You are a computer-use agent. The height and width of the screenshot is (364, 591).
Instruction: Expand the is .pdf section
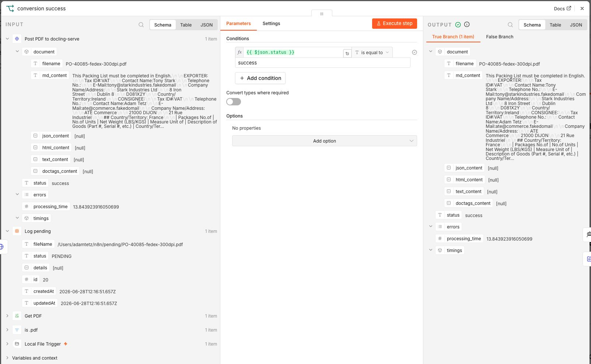[x=7, y=330]
